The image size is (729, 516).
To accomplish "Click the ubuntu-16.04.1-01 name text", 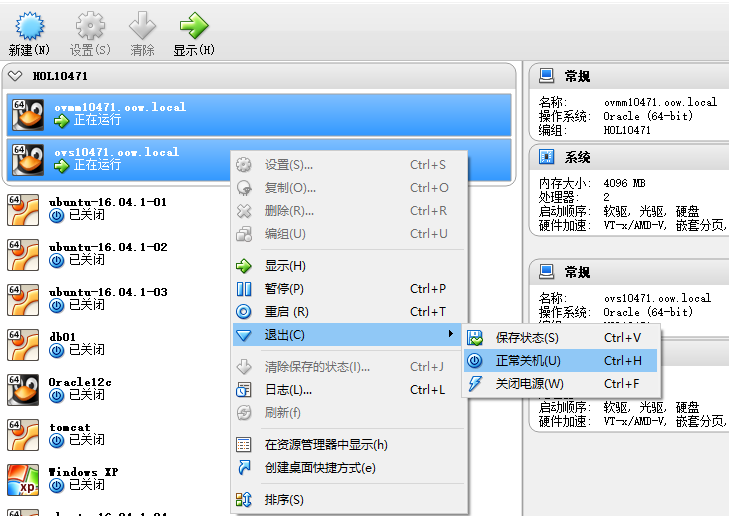I will 108,202.
